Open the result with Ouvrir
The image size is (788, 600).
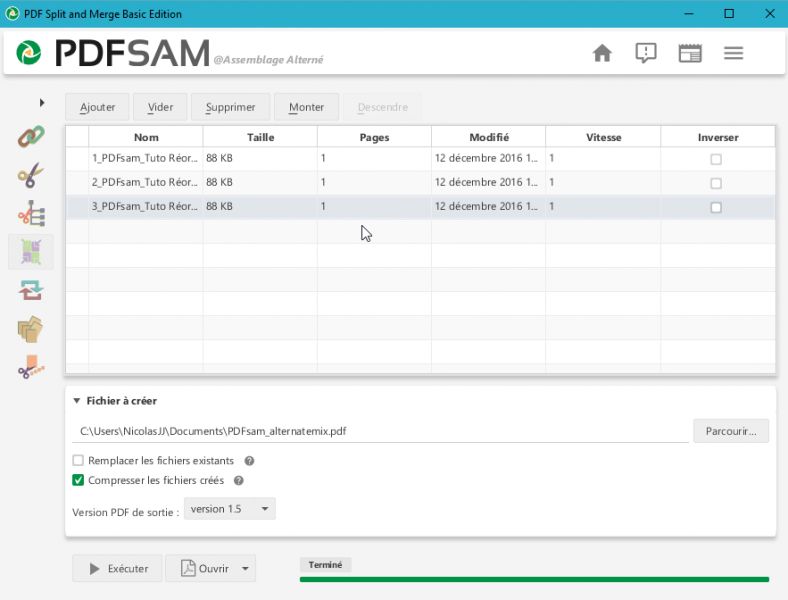click(205, 568)
